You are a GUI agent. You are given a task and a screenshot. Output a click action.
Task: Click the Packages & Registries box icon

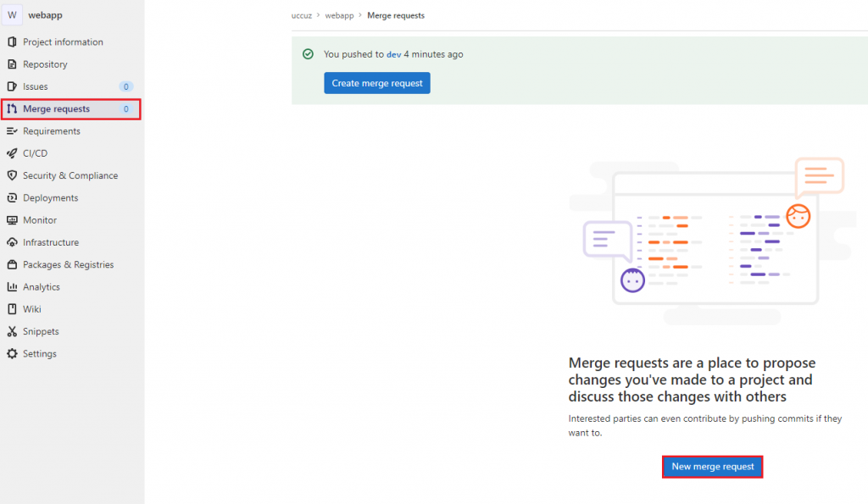[12, 264]
